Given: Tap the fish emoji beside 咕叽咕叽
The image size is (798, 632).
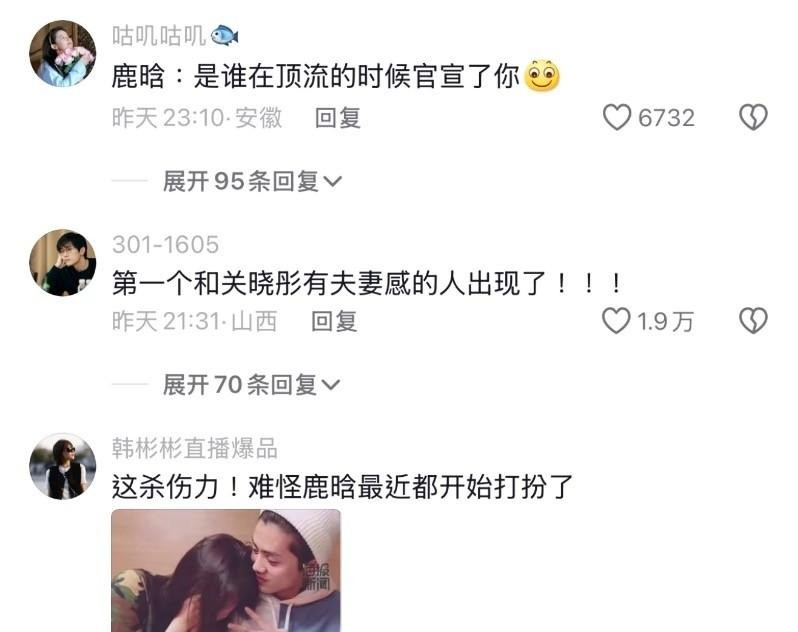Looking at the screenshot, I should 224,36.
